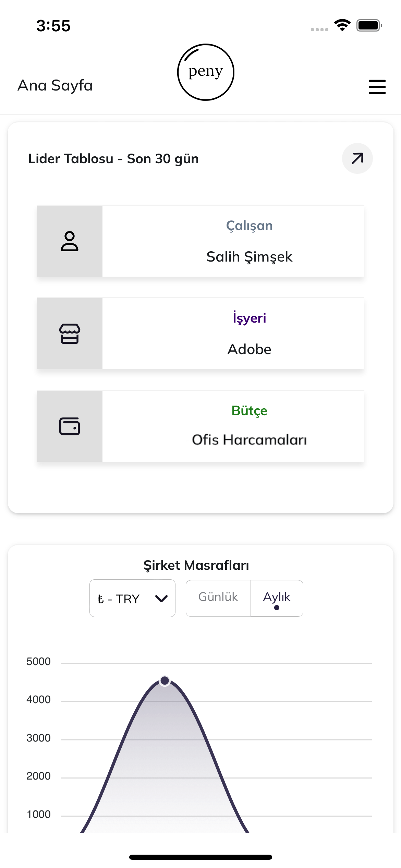
Task: Click the wallet icon next to Bütçe
Action: (x=70, y=427)
